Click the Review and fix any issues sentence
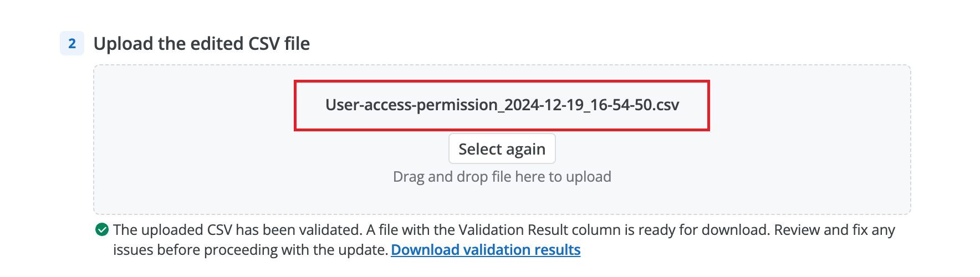The image size is (980, 277). 504,240
